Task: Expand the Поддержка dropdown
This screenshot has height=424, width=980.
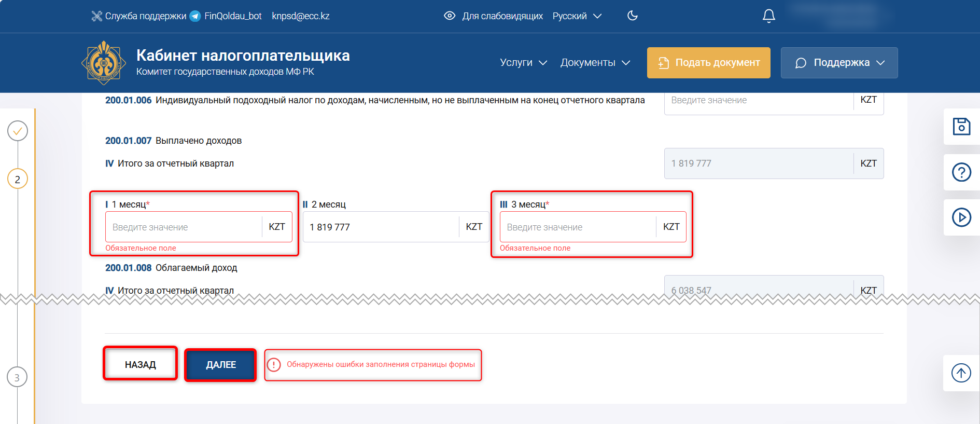Action: point(839,63)
